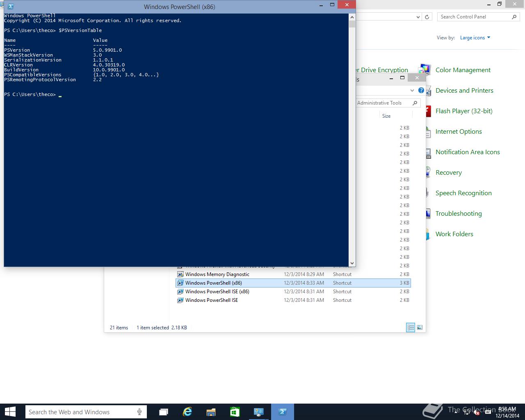Viewport: 525px width, 420px height.
Task: Open the taskbar clock showing 12/14/2014
Action: 507,412
